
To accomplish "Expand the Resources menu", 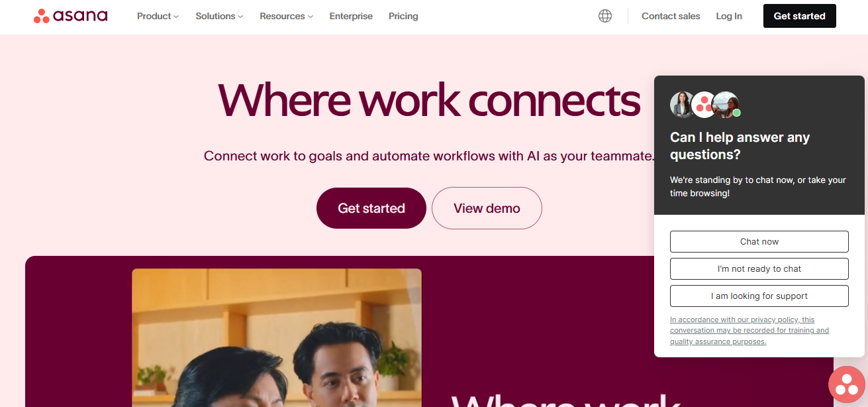I will coord(286,16).
